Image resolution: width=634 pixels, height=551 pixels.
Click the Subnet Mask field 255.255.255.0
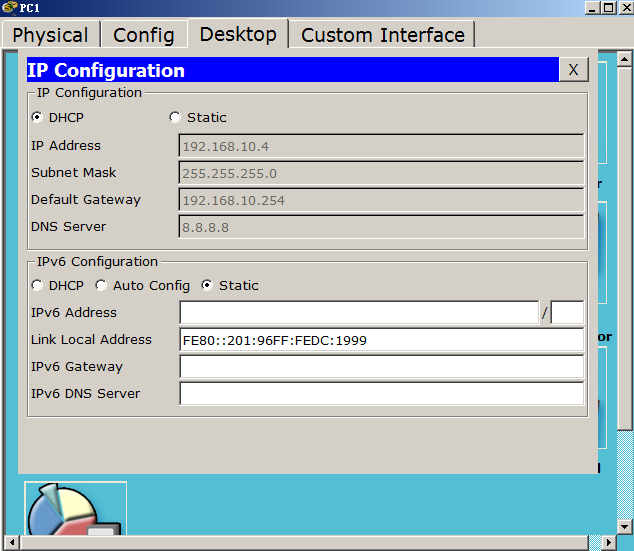(381, 173)
